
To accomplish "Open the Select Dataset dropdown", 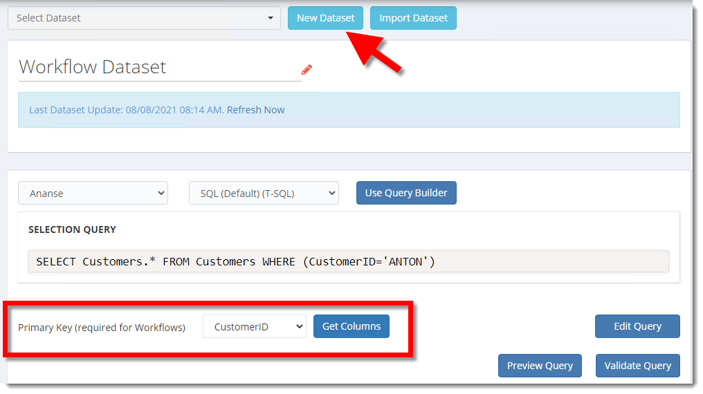I will (144, 18).
